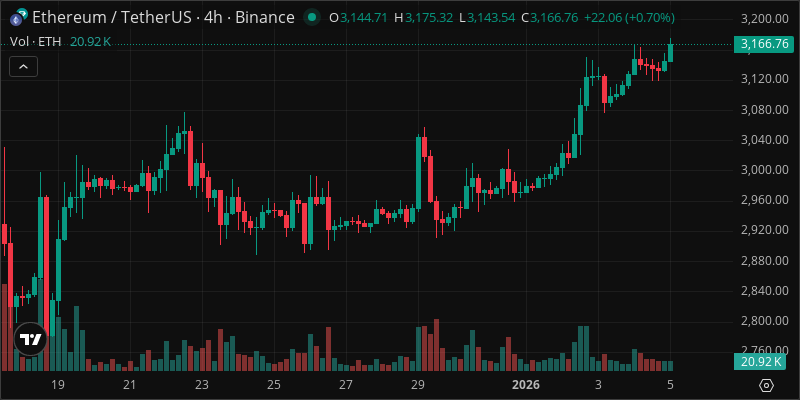Click time axis label 23

(x=202, y=384)
